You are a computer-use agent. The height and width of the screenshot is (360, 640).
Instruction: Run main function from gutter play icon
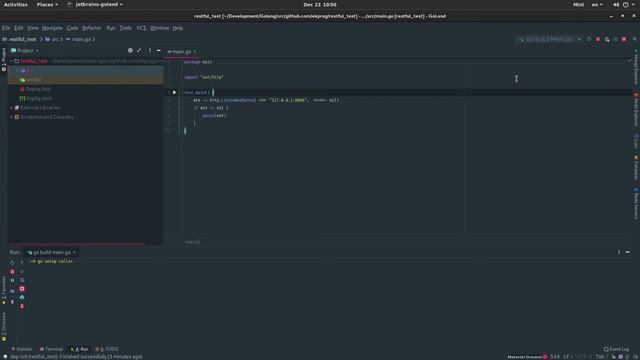click(174, 92)
